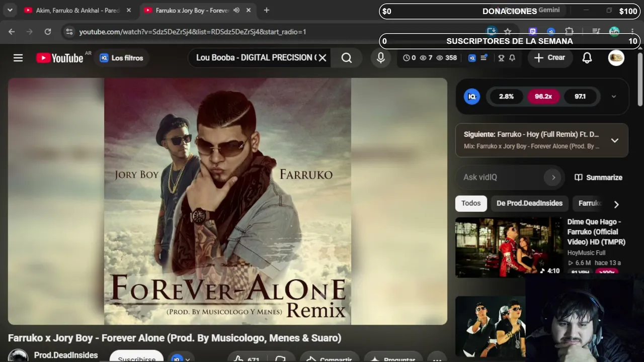
Task: Open the Extensions puzzle icon
Action: point(569,32)
